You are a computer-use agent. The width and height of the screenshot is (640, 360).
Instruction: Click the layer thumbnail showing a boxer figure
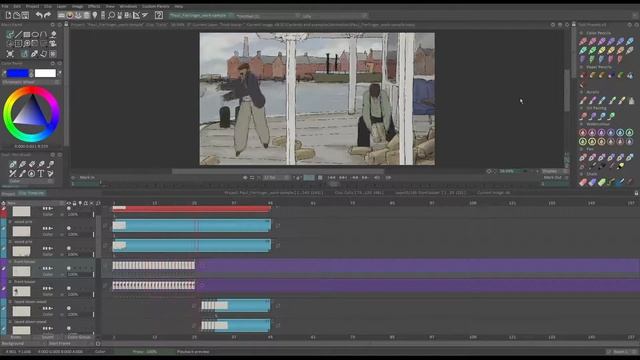point(21,291)
